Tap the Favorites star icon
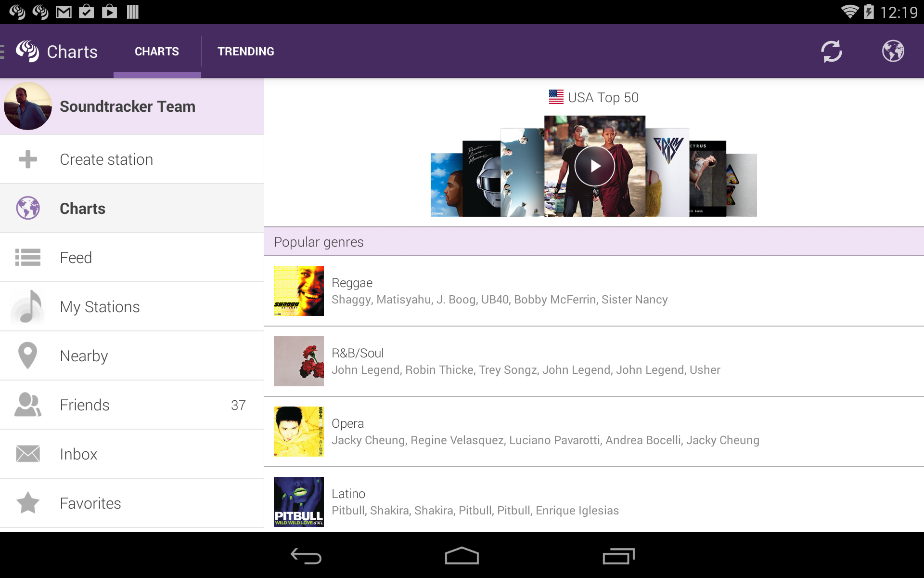This screenshot has width=924, height=578. point(28,503)
